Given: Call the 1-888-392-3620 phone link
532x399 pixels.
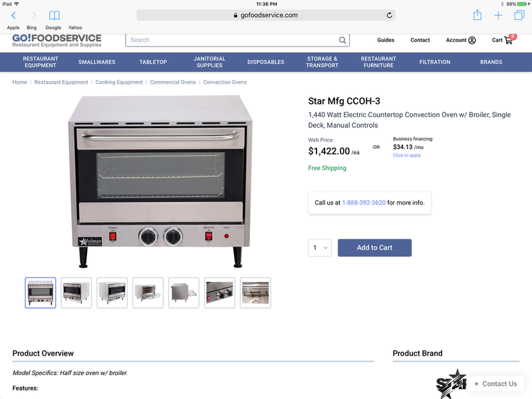Looking at the screenshot, I should (x=364, y=203).
